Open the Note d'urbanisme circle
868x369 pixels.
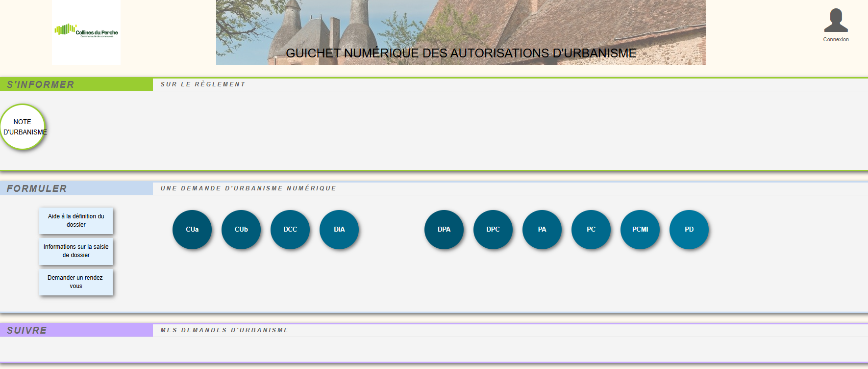coord(23,127)
